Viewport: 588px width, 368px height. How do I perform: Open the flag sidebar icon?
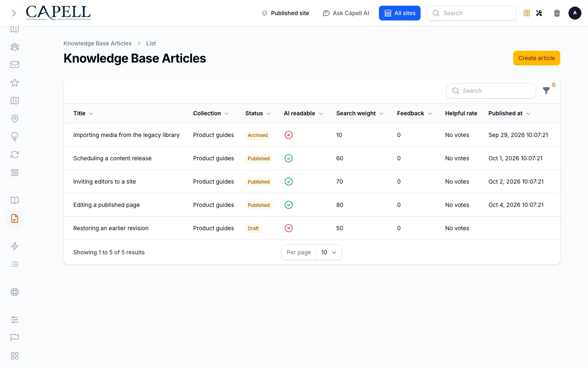(15, 338)
